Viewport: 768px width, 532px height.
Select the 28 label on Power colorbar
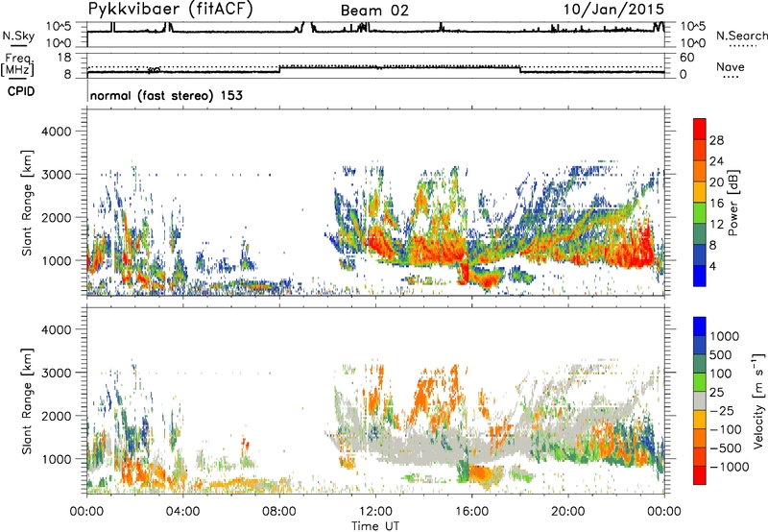(716, 140)
